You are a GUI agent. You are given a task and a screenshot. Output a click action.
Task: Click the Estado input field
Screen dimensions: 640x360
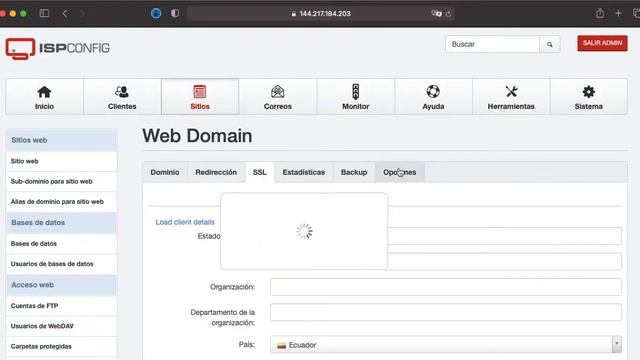point(504,236)
